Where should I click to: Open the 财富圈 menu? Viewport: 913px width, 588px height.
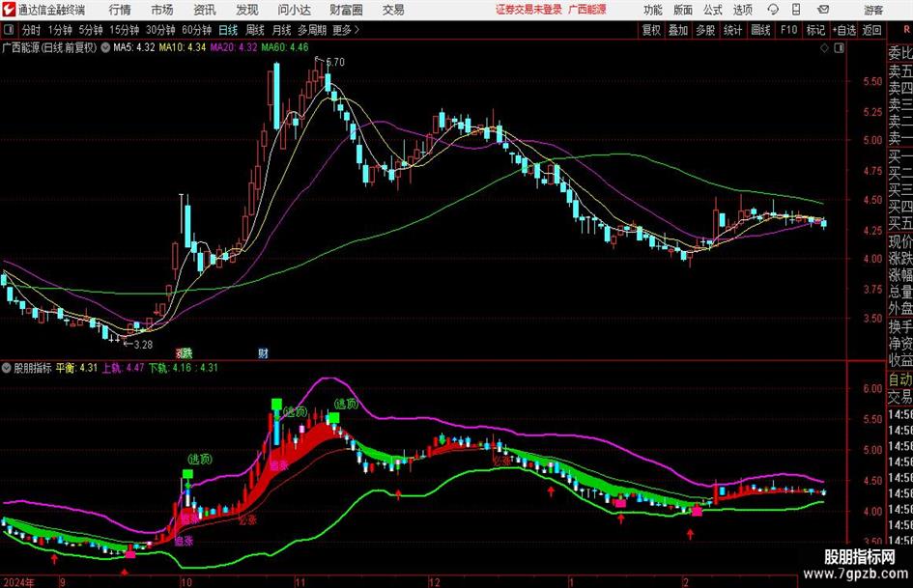point(346,10)
